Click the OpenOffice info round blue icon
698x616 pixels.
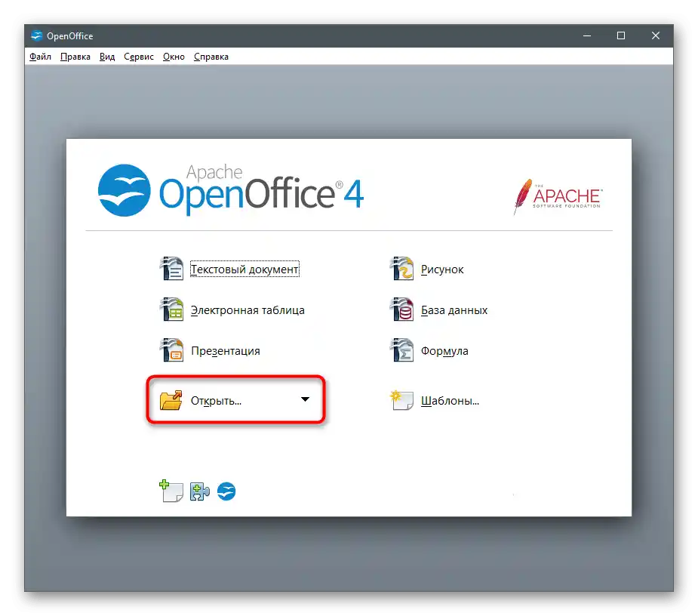tap(226, 491)
